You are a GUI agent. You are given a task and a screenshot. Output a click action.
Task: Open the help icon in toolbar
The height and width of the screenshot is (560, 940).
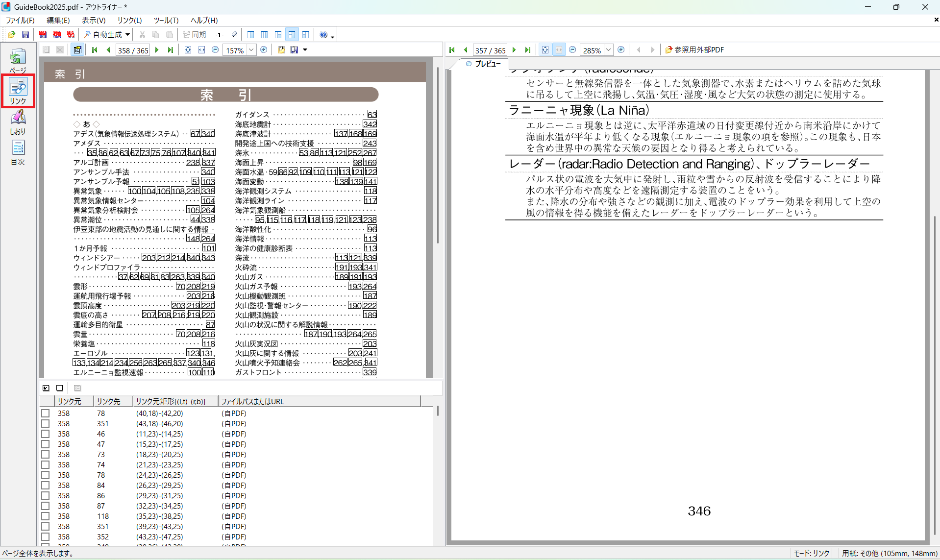323,34
